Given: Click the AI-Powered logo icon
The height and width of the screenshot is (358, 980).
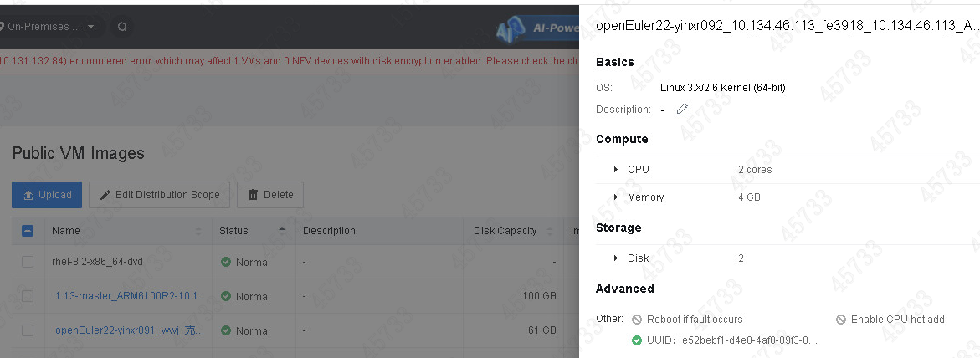Looking at the screenshot, I should click(510, 28).
